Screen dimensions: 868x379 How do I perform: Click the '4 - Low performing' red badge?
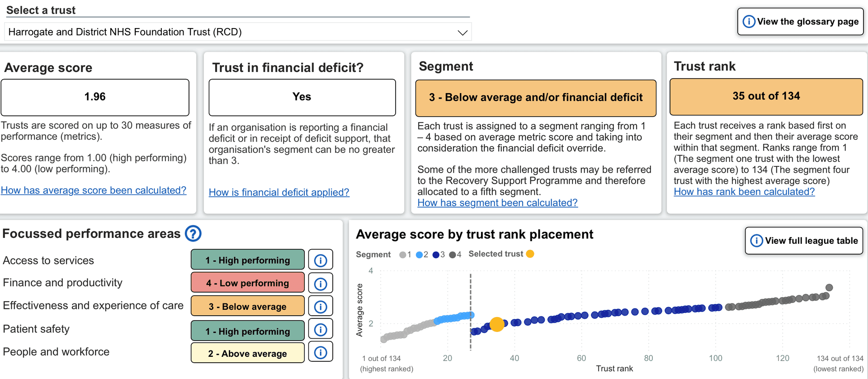pyautogui.click(x=247, y=283)
